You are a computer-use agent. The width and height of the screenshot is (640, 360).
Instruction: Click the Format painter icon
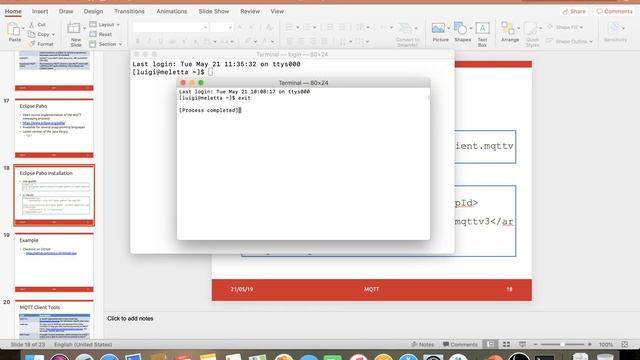click(x=31, y=44)
